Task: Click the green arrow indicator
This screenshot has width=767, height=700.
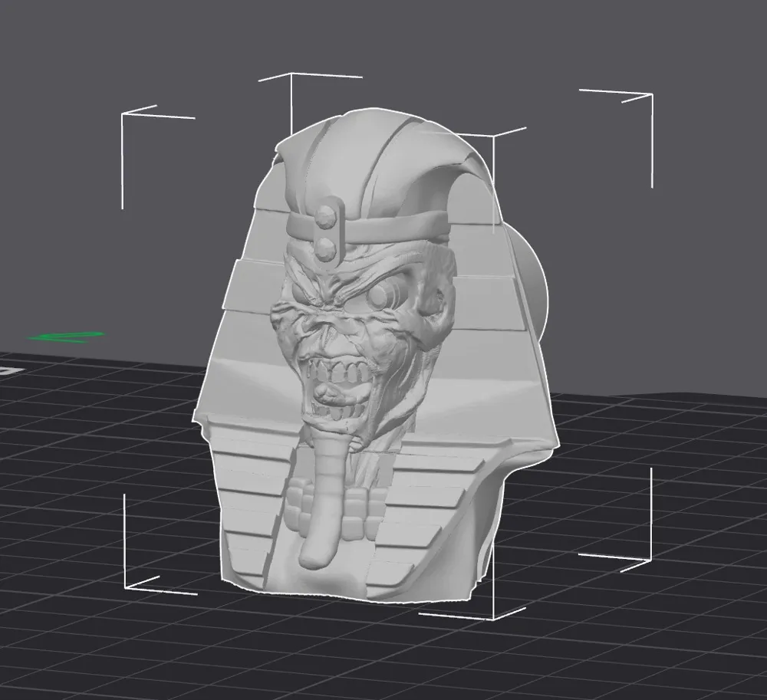Action: click(x=65, y=336)
